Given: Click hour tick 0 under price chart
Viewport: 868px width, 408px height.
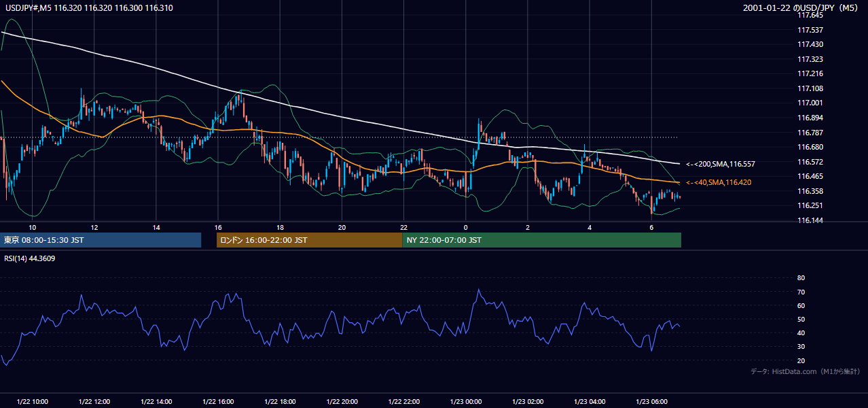Looking at the screenshot, I should tap(465, 227).
